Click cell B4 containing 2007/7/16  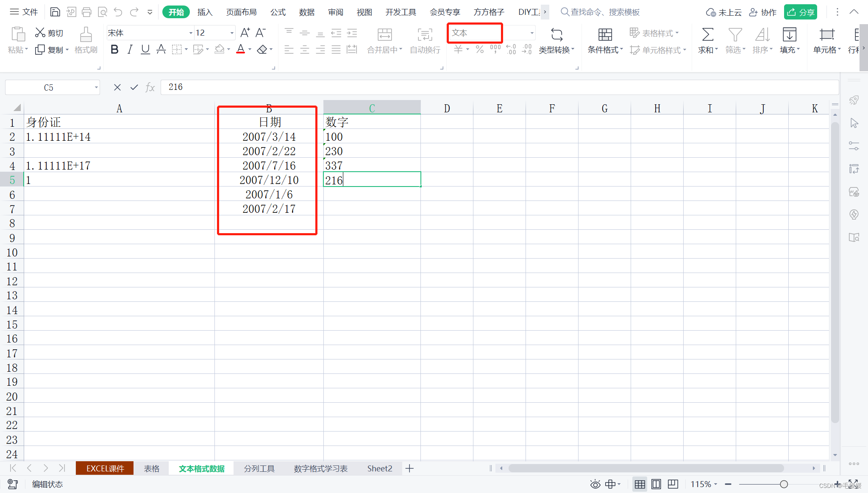click(269, 165)
